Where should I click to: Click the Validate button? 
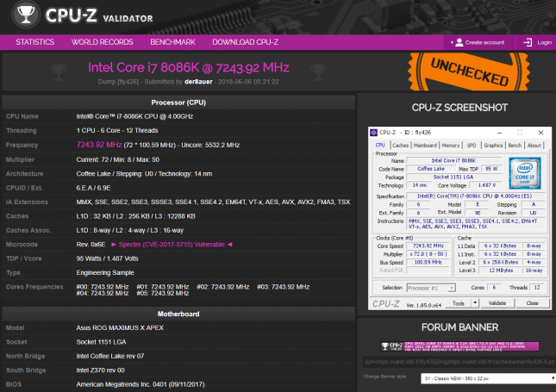tap(497, 303)
